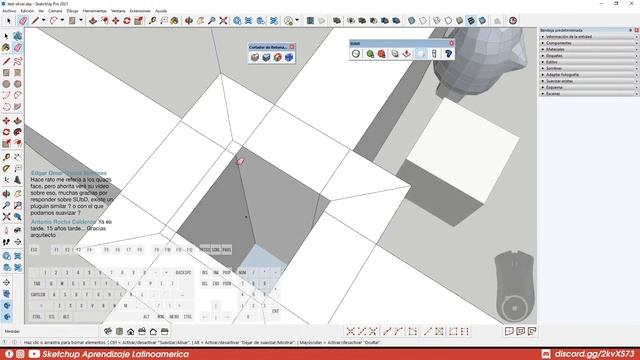
Task: Open Cámara menu
Action: click(x=55, y=11)
